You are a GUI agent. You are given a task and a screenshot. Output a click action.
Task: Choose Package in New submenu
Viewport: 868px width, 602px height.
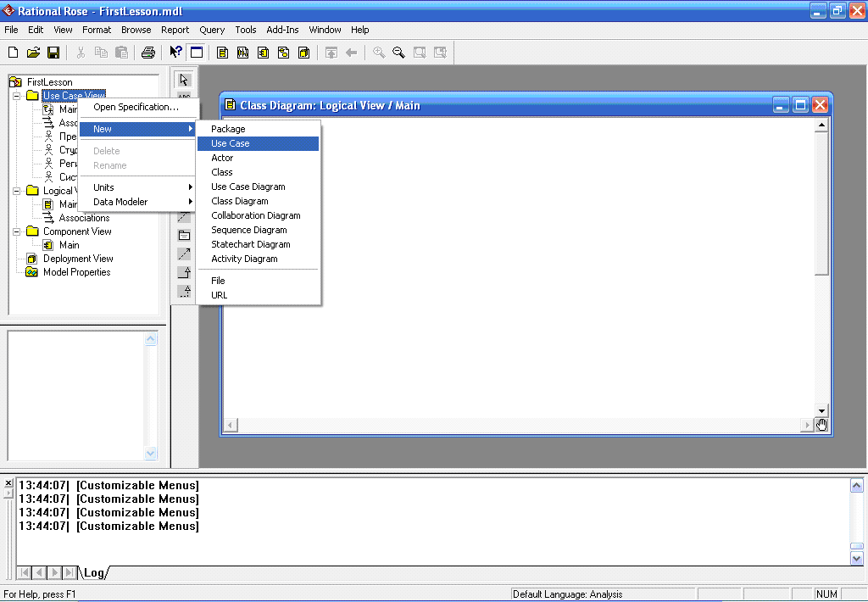click(258, 129)
